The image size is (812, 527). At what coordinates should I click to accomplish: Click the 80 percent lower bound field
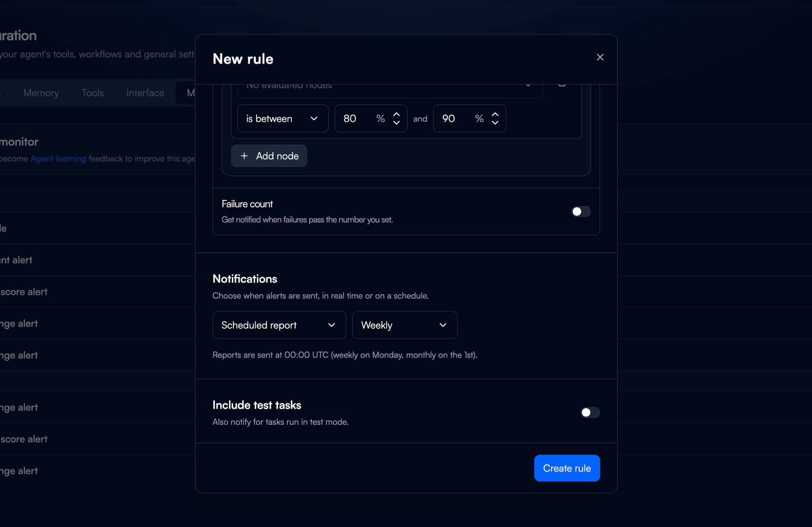(371, 118)
